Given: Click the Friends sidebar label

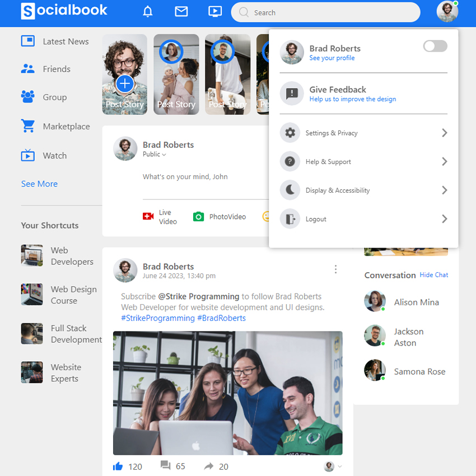Looking at the screenshot, I should tap(57, 69).
